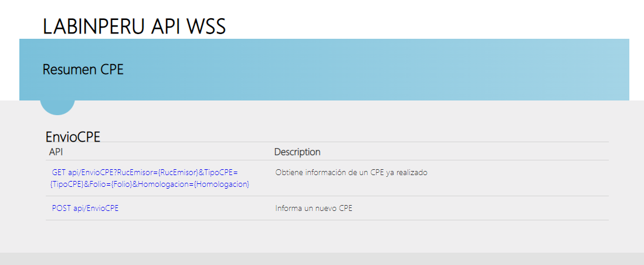Click the white header area beside the title
Image resolution: width=644 pixels, height=265 pixels.
pyautogui.click(x=411, y=21)
